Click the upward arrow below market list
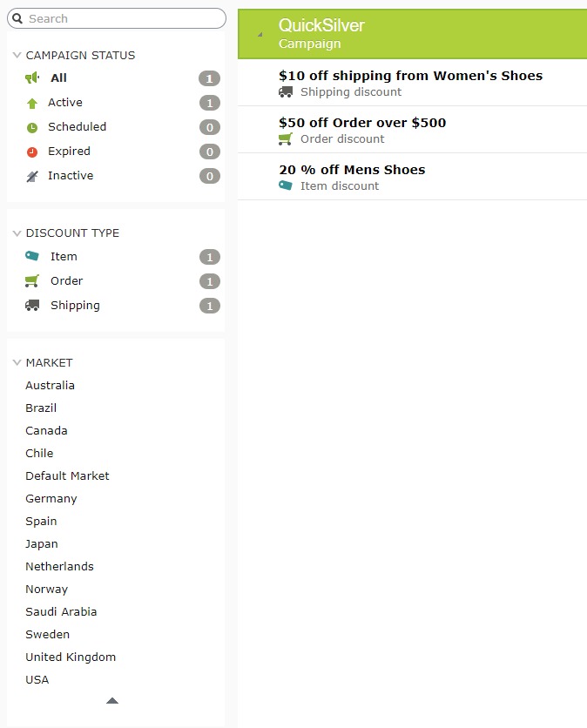 111,700
